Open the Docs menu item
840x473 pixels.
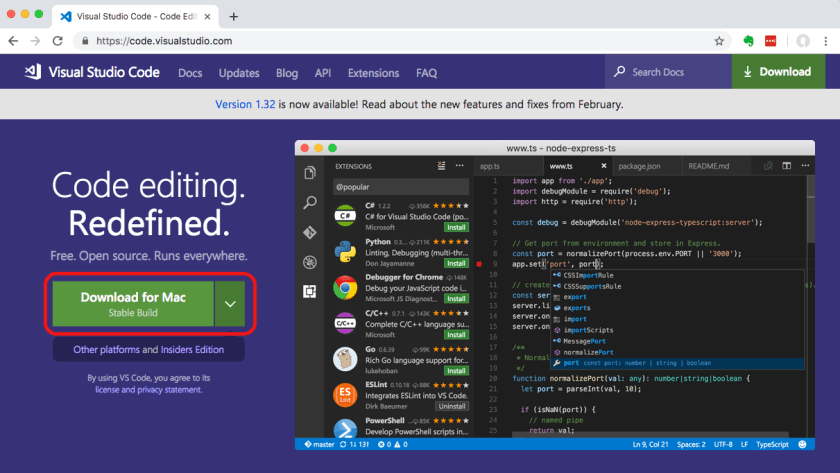click(x=190, y=73)
